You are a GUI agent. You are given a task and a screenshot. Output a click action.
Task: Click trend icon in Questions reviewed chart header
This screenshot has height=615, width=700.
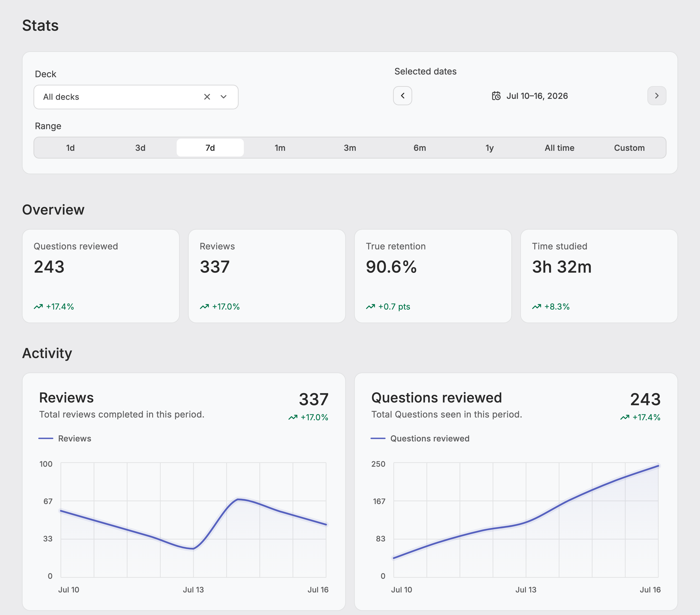pos(625,417)
